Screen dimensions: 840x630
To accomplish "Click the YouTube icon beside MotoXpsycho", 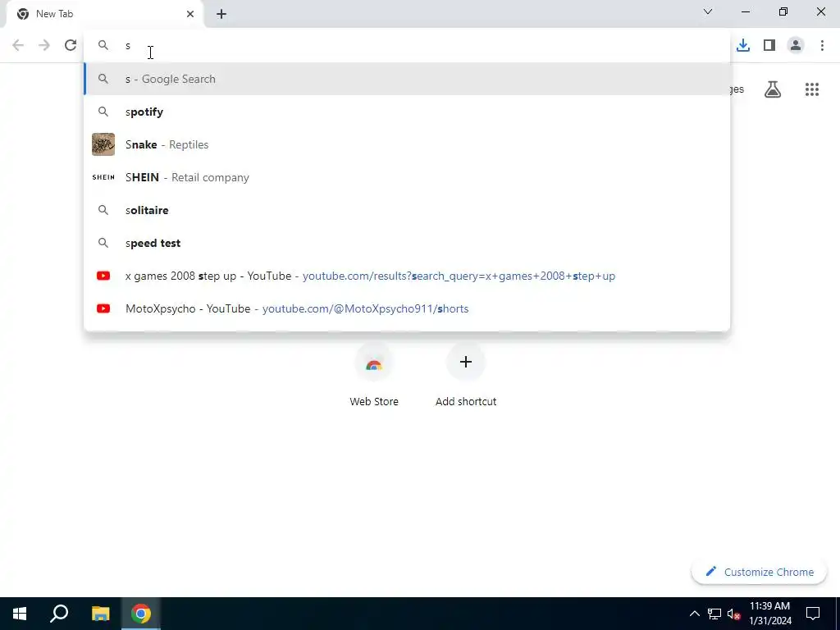I will click(103, 308).
